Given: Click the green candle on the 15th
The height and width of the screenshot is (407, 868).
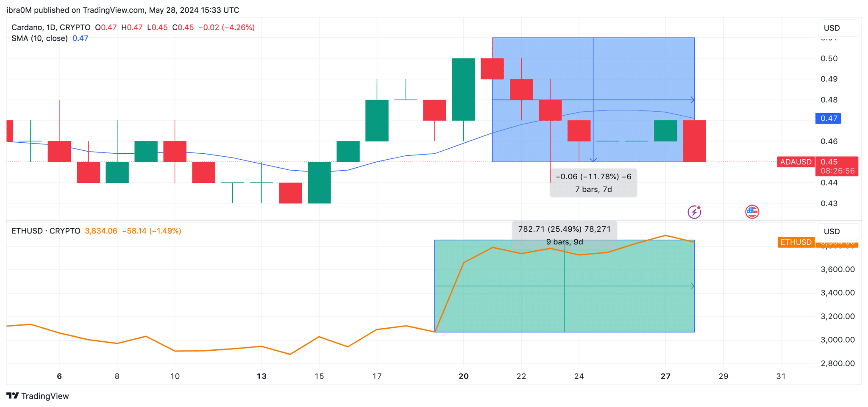Looking at the screenshot, I should pos(319,183).
